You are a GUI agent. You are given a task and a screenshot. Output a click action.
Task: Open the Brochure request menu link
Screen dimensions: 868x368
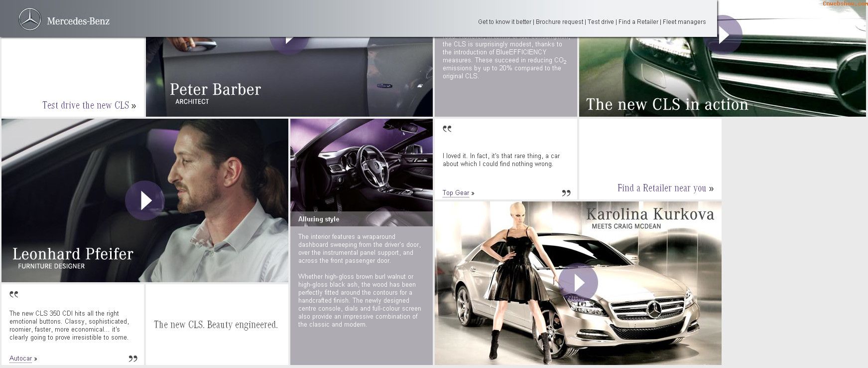click(x=559, y=22)
